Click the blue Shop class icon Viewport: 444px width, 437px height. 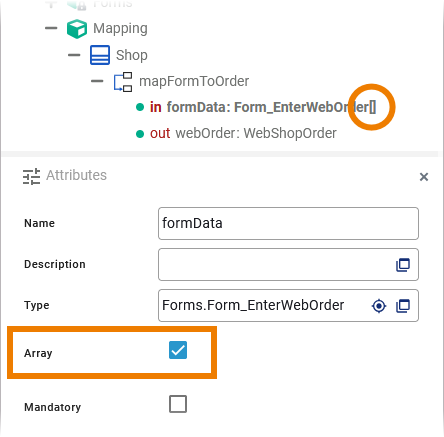coord(100,55)
